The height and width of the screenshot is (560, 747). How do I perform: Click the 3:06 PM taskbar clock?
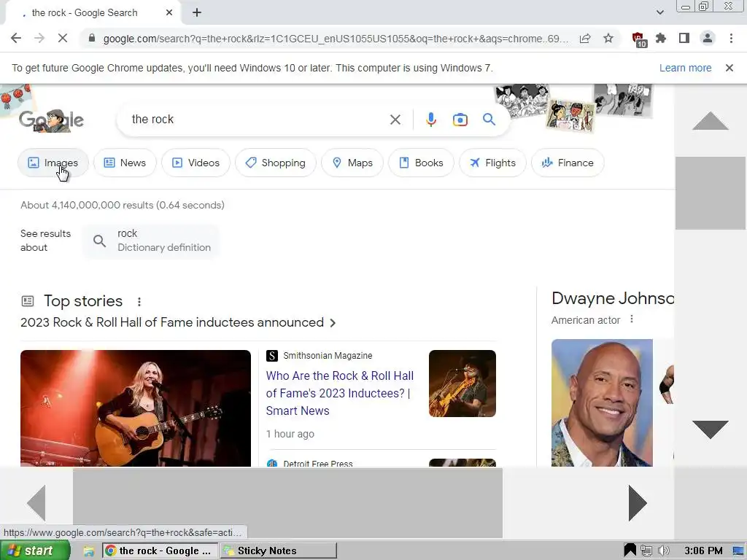coord(703,551)
